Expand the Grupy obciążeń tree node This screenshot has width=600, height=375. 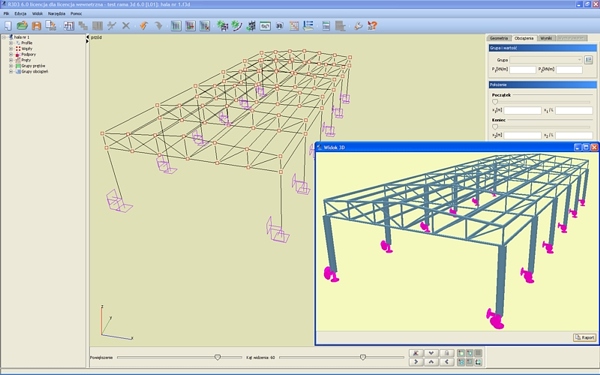[11, 72]
